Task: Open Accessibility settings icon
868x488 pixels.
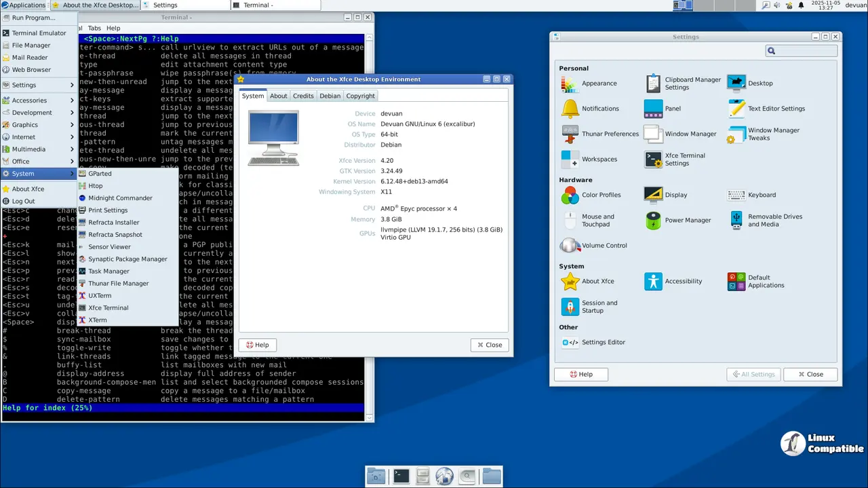Action: (x=653, y=282)
